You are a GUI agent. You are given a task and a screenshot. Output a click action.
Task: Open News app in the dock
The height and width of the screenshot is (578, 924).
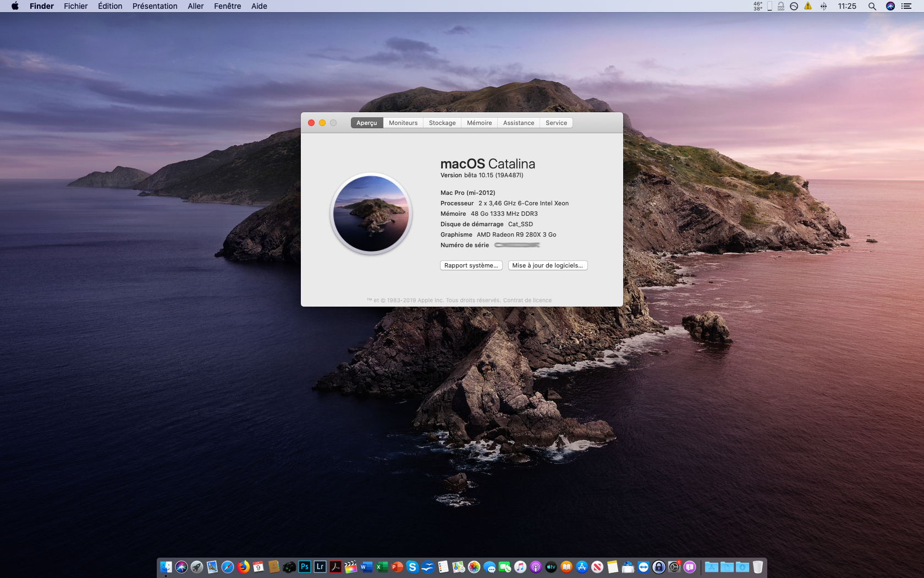click(597, 566)
